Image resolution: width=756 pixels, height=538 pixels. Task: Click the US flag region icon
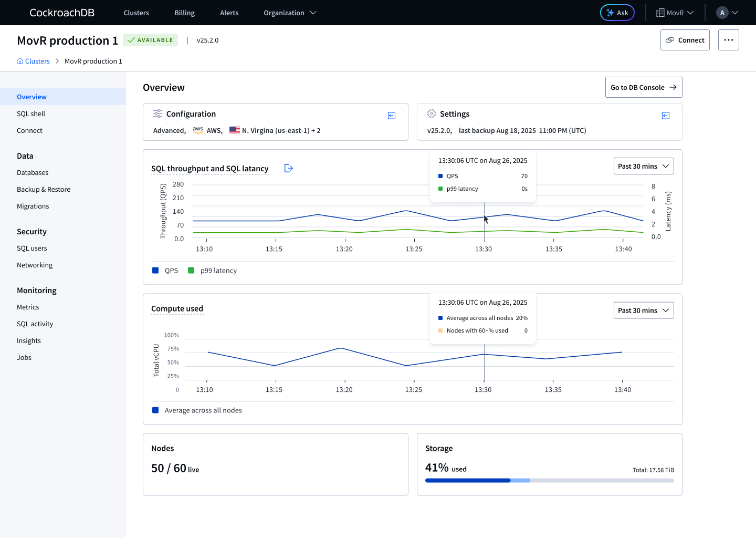pyautogui.click(x=235, y=130)
